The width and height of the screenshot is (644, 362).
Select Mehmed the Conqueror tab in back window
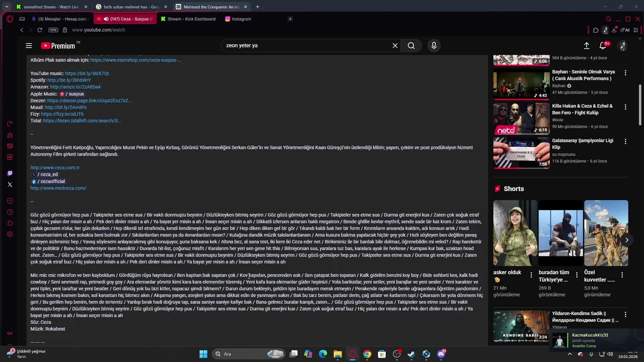(211, 7)
